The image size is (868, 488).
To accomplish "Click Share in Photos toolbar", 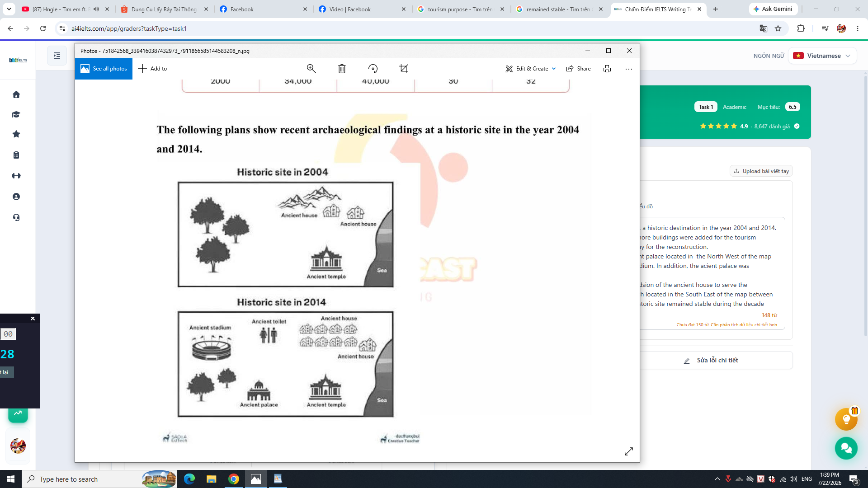I will 579,69.
